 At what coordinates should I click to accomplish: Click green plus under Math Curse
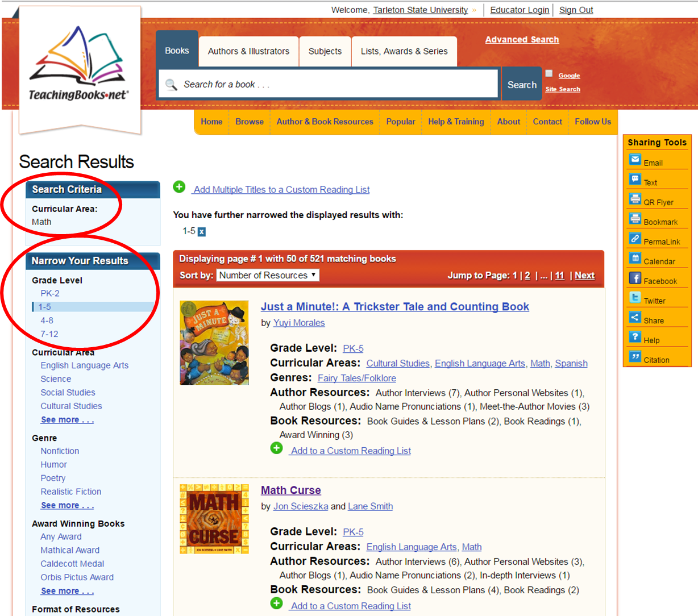pos(276,603)
